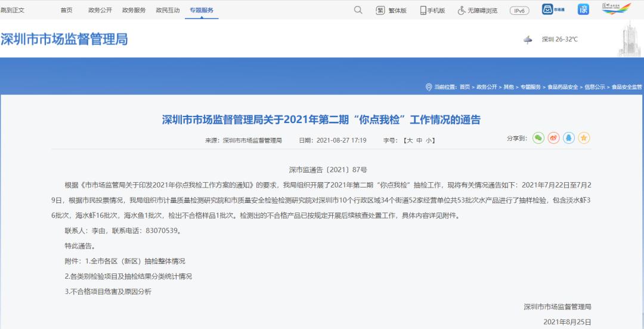Viewport: 644px width, 329px height.
Task: Set font size to 小
Action: tap(429, 140)
